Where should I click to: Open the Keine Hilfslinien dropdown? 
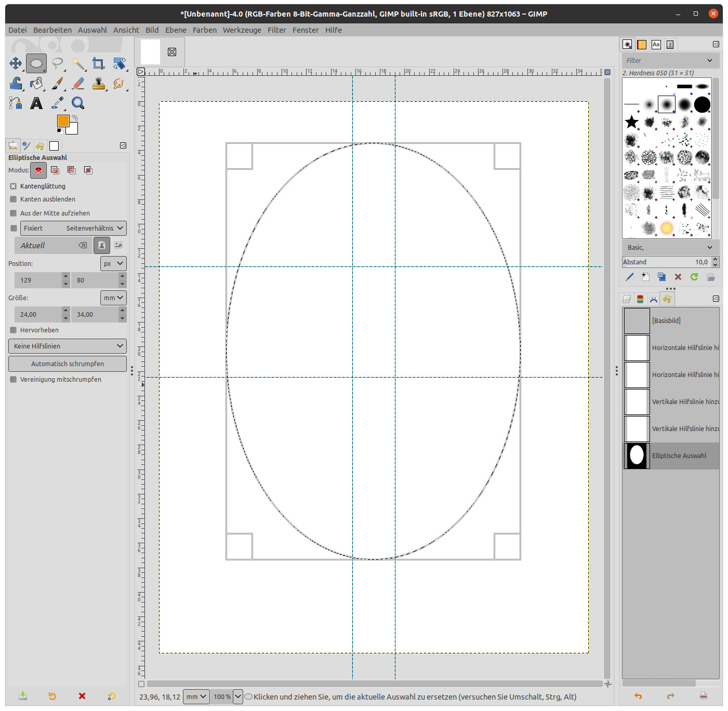tap(68, 346)
